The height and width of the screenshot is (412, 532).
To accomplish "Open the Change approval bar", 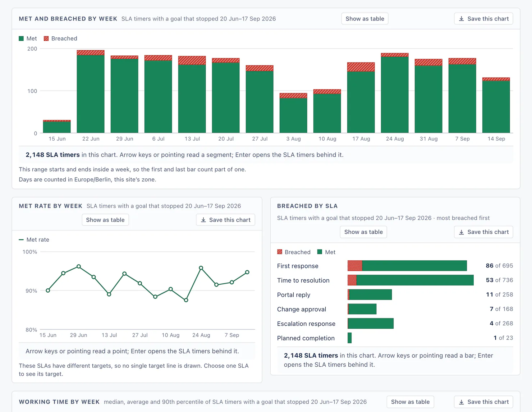I will (x=362, y=309).
